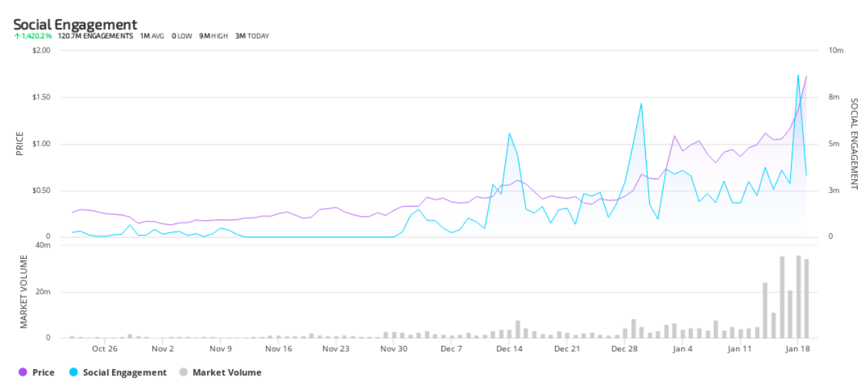The height and width of the screenshot is (385, 868).
Task: Click the SOCIAL ENGAGEMENT vertical axis title
Action: pos(854,144)
